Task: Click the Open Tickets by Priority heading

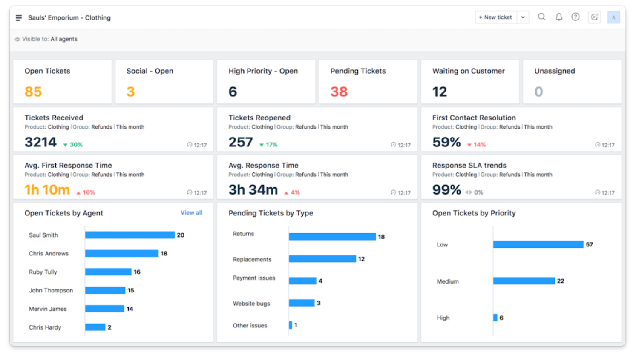Action: (474, 213)
